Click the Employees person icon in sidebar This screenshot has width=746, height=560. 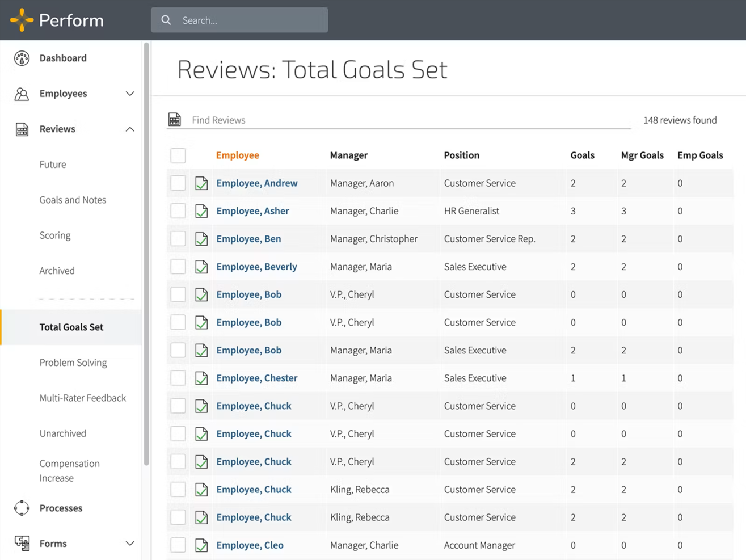(22, 94)
